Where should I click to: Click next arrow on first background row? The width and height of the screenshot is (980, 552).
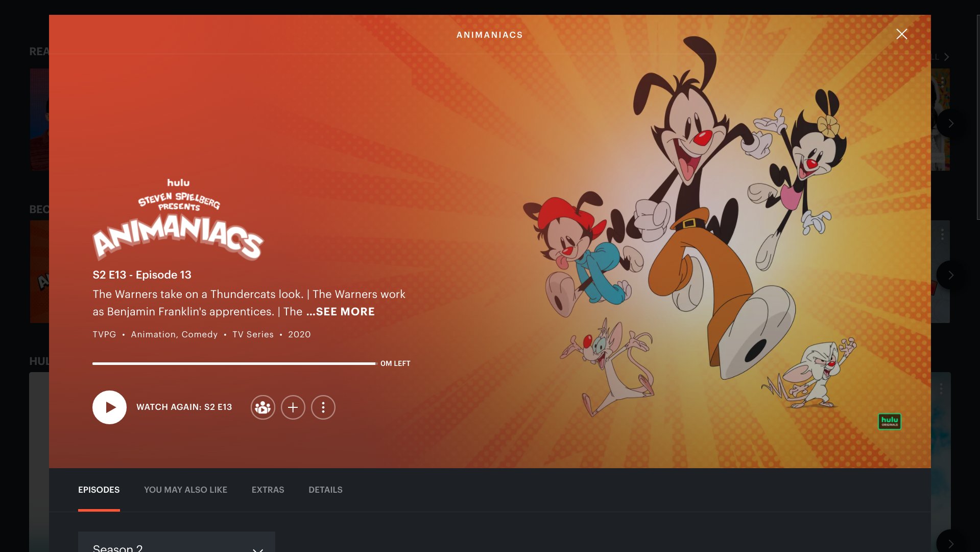950,123
